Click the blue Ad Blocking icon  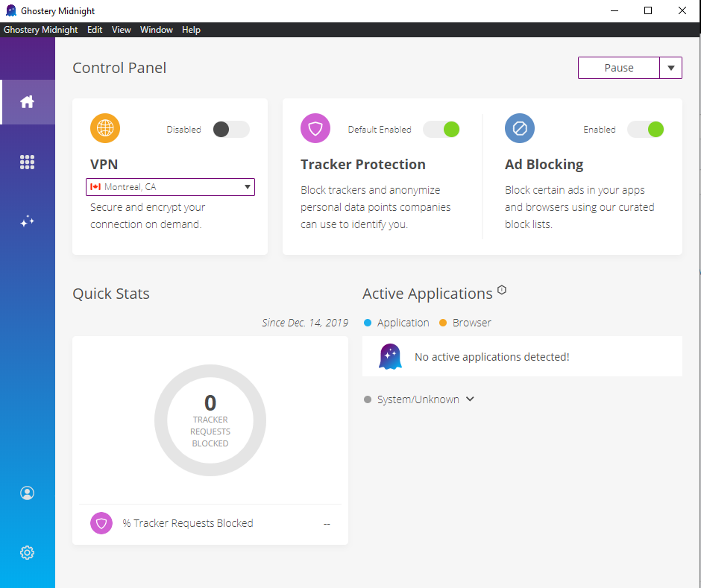click(520, 128)
